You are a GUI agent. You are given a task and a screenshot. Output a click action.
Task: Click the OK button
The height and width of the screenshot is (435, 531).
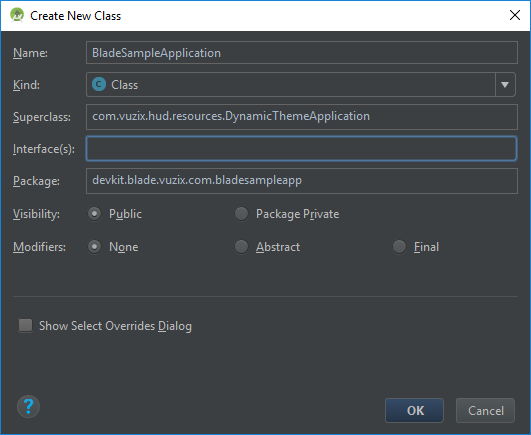pyautogui.click(x=415, y=411)
